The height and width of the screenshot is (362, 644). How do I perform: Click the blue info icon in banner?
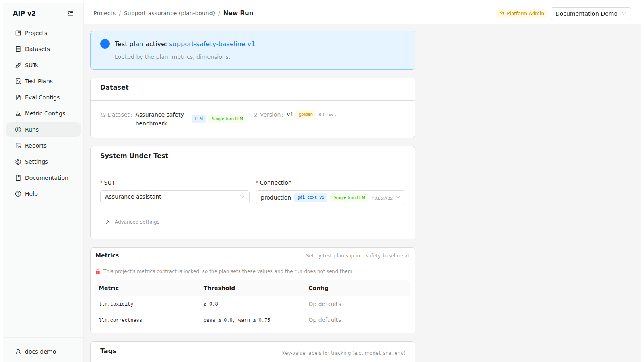point(105,44)
